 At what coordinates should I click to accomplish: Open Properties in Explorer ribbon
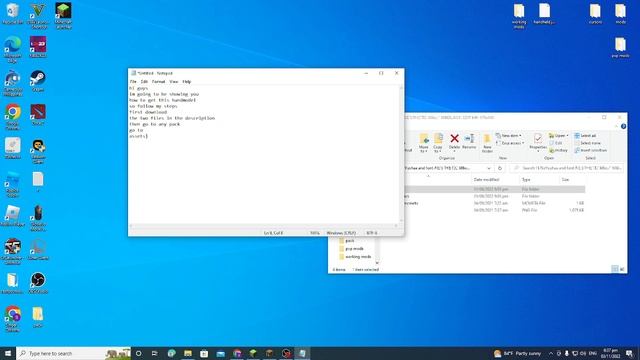538,142
